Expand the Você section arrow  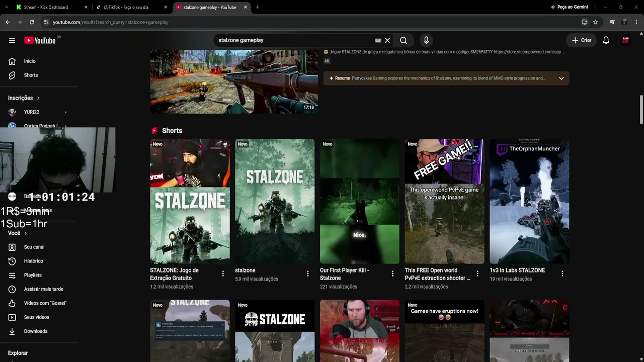point(25,233)
